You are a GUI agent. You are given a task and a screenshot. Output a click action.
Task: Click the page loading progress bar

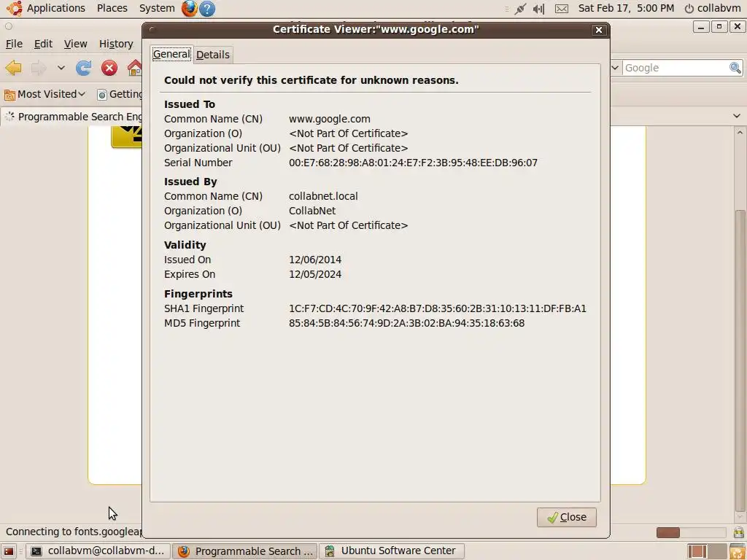(x=691, y=532)
